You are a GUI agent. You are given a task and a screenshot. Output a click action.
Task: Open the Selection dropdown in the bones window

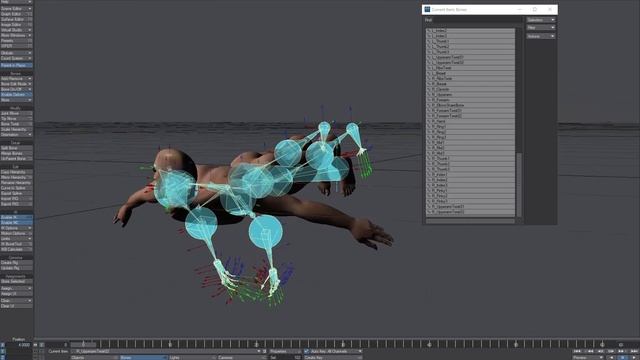tap(540, 20)
